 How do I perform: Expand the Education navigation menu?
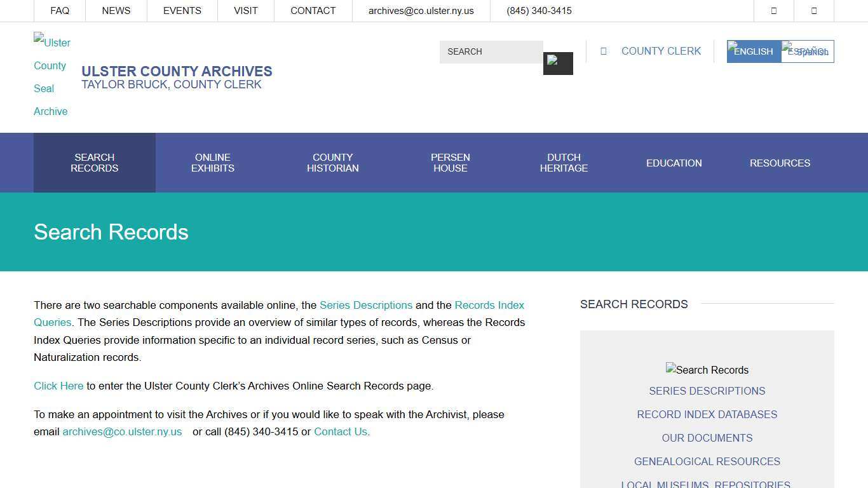(674, 163)
